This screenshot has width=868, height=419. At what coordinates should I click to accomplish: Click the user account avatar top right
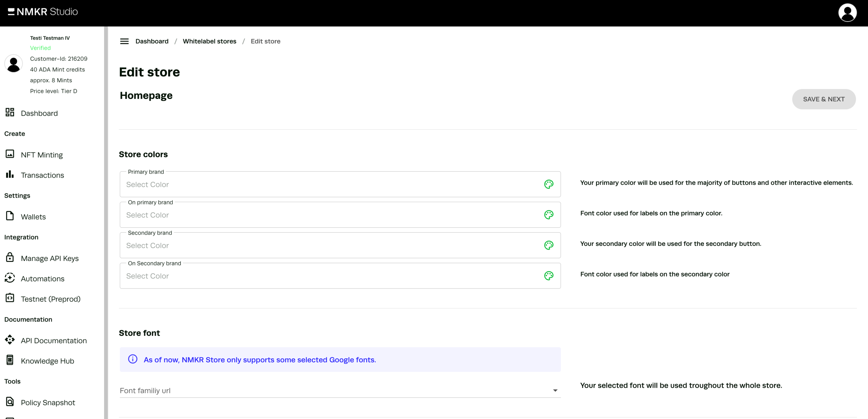tap(847, 13)
